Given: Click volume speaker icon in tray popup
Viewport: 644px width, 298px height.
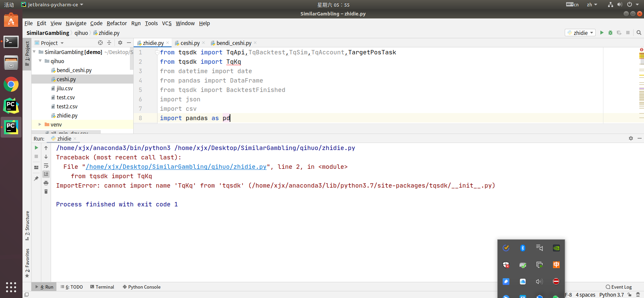Looking at the screenshot, I should pyautogui.click(x=539, y=282).
